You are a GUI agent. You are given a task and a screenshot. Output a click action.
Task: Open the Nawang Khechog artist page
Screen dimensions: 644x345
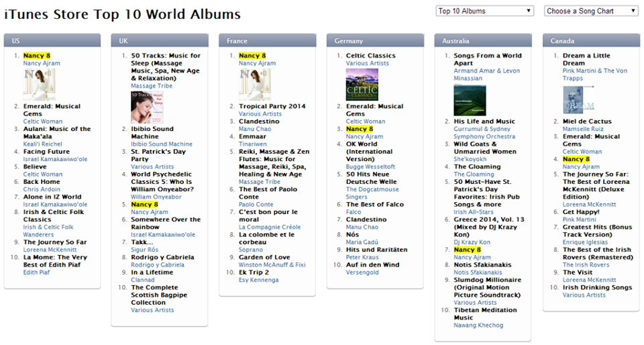478,326
